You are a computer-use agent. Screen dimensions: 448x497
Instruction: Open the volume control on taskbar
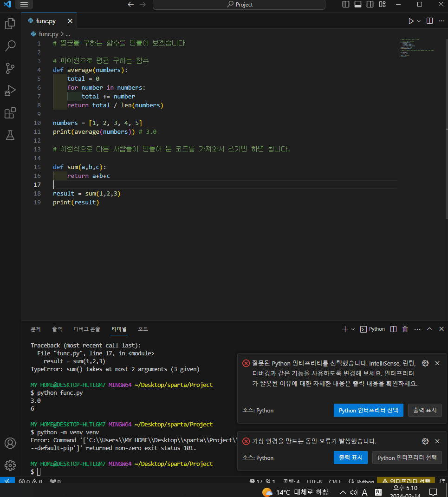[x=354, y=492]
